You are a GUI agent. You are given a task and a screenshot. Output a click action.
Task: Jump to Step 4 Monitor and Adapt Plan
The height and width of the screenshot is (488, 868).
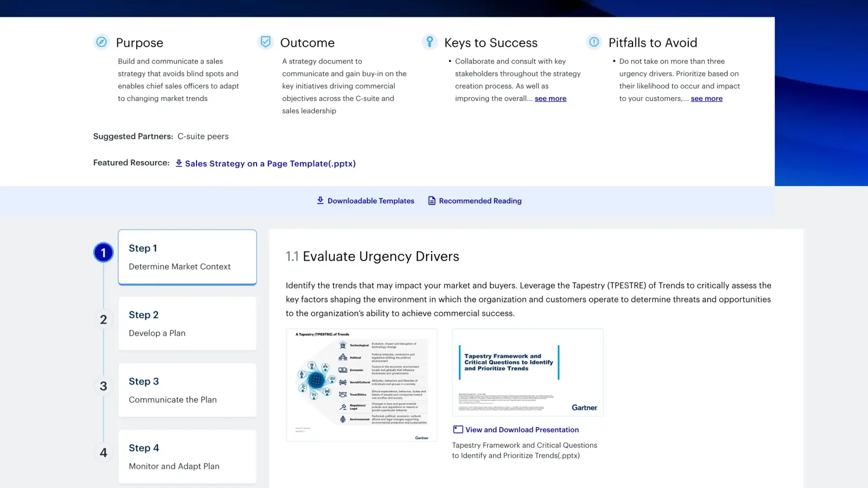187,457
